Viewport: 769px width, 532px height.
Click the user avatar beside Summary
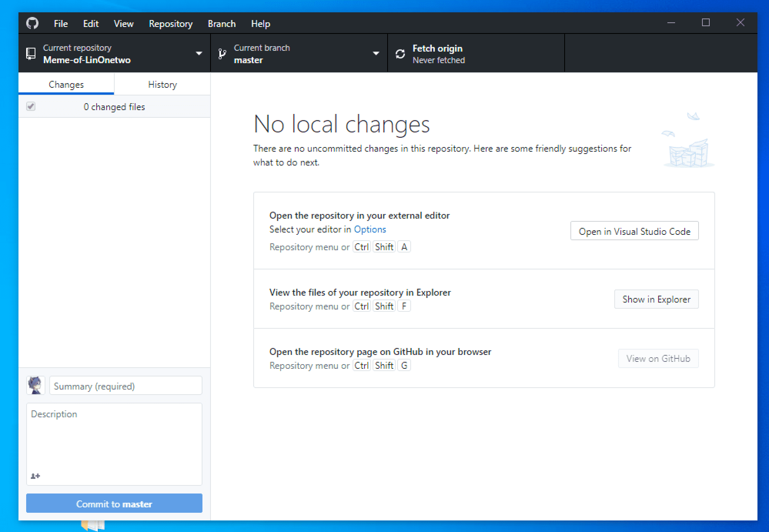click(x=36, y=385)
